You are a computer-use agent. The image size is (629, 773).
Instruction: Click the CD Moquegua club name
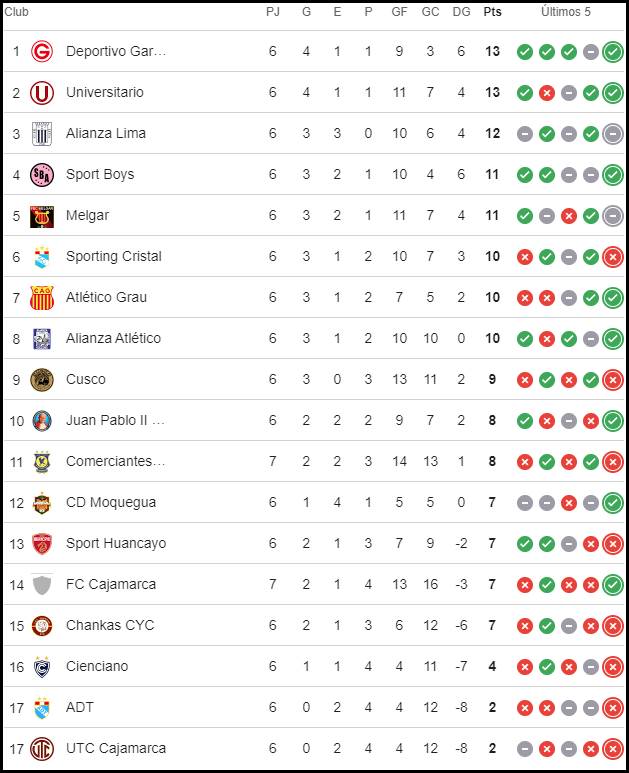click(x=111, y=502)
